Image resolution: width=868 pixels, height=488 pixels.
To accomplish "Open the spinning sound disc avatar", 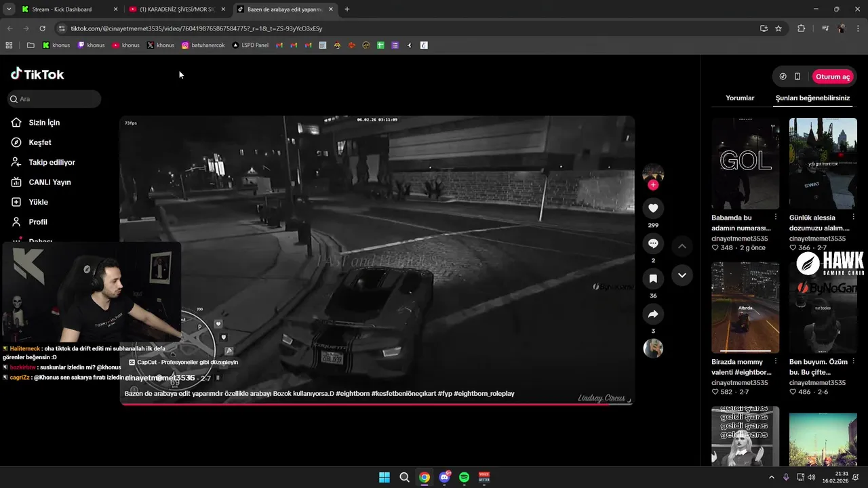I will point(653,348).
